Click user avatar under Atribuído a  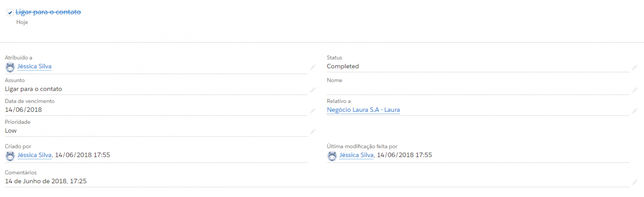click(10, 67)
